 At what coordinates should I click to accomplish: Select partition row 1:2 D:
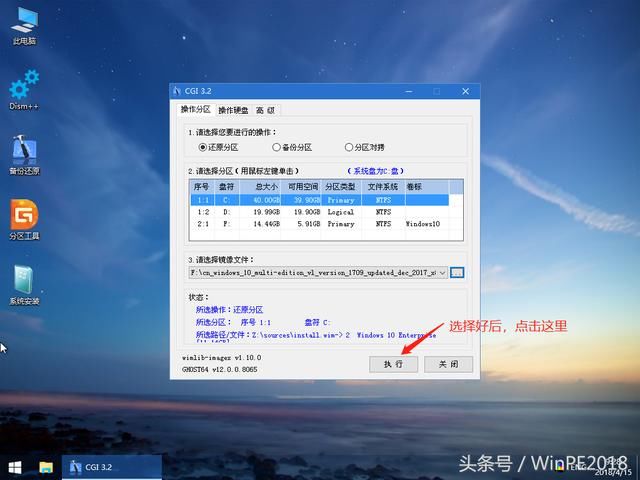point(319,212)
